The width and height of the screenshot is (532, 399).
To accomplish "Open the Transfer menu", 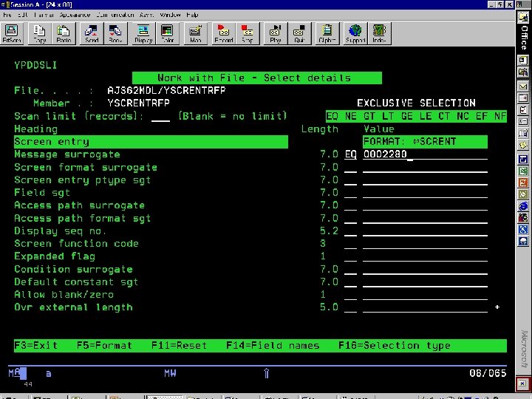I will pos(44,15).
